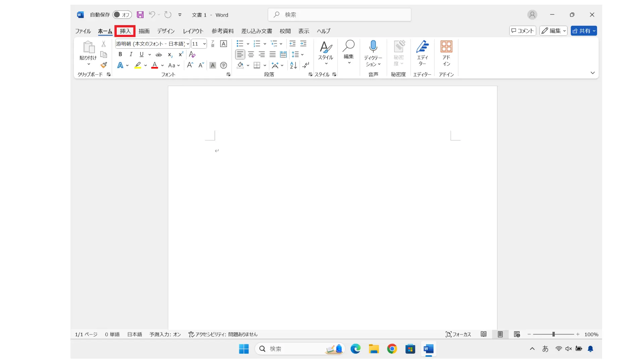Toggle Underline formatting
This screenshot has height=362, width=644.
[x=142, y=54]
